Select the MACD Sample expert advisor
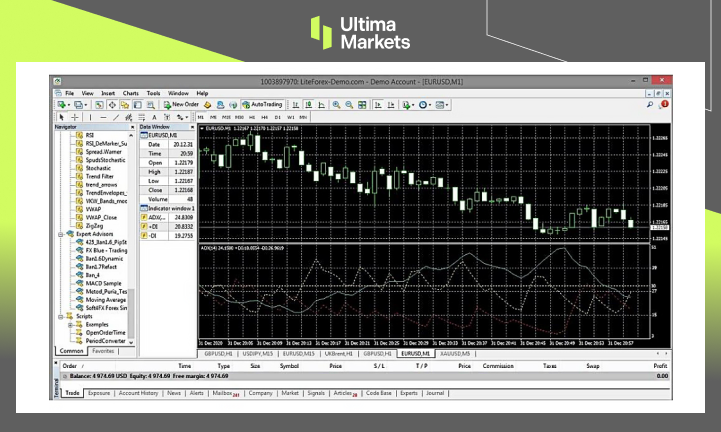This screenshot has width=721, height=432. pyautogui.click(x=103, y=283)
